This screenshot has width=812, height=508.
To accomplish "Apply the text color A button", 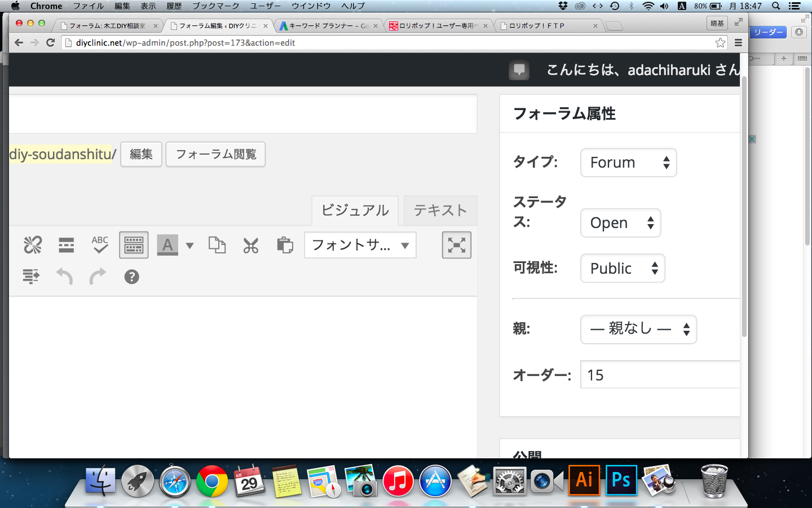I will coord(167,245).
